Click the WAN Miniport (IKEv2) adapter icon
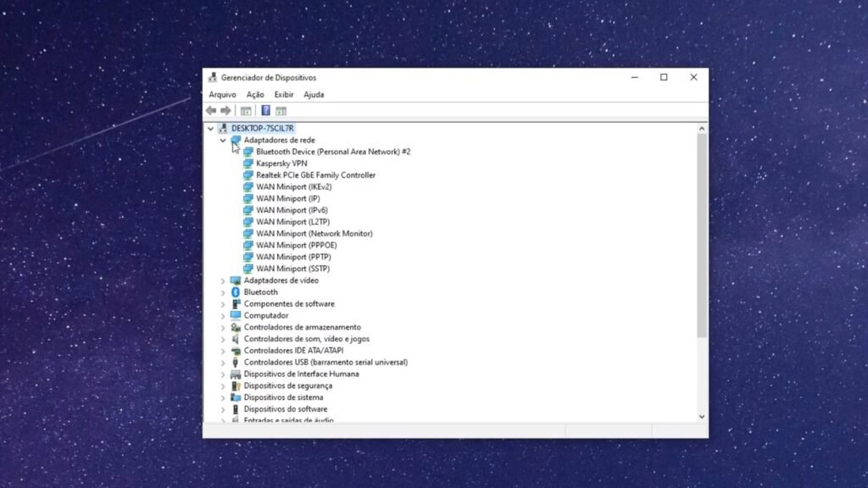 248,187
